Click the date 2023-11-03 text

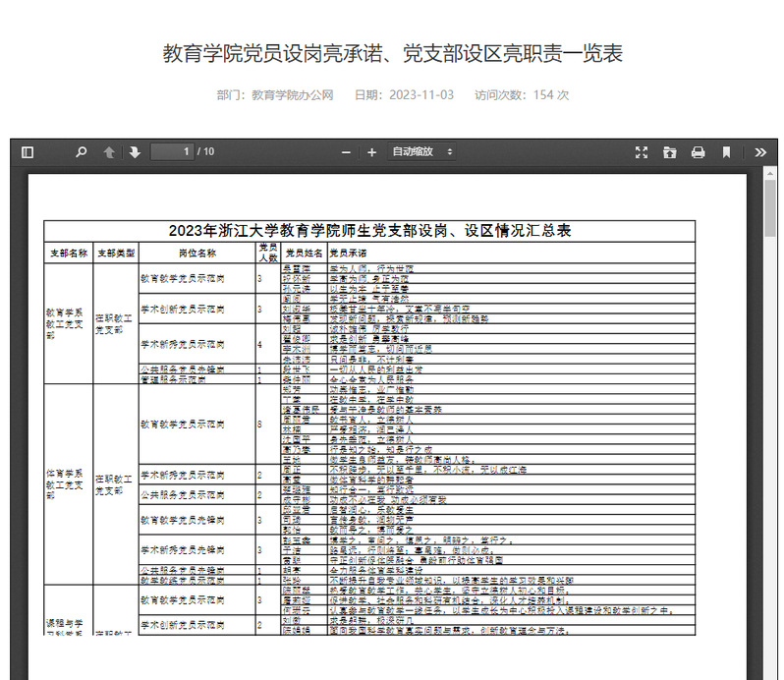[420, 95]
